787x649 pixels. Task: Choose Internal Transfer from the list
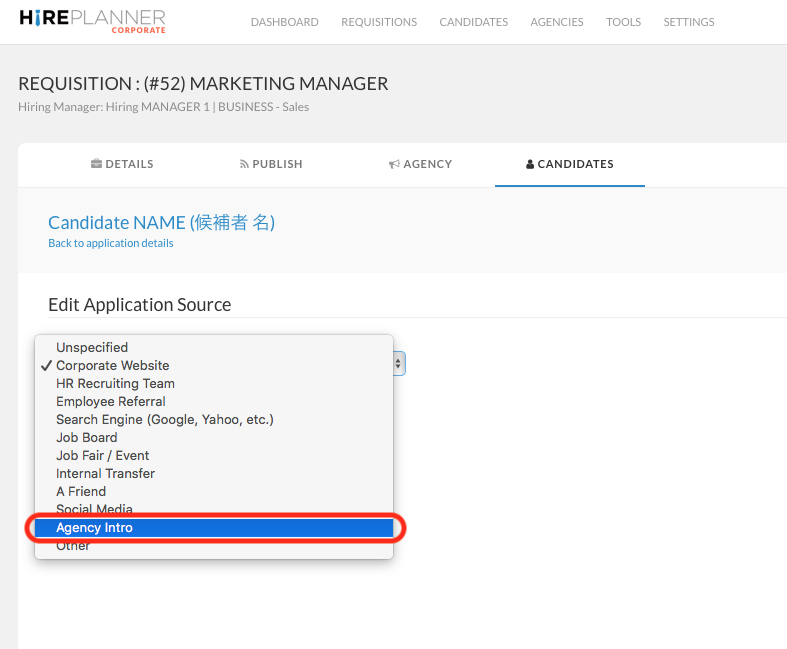tap(105, 473)
